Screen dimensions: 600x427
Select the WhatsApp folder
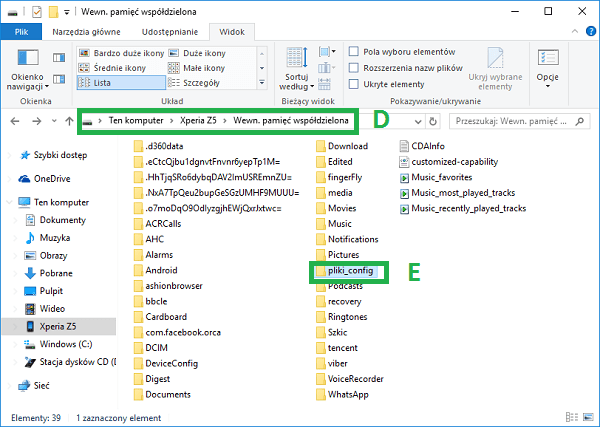342,394
